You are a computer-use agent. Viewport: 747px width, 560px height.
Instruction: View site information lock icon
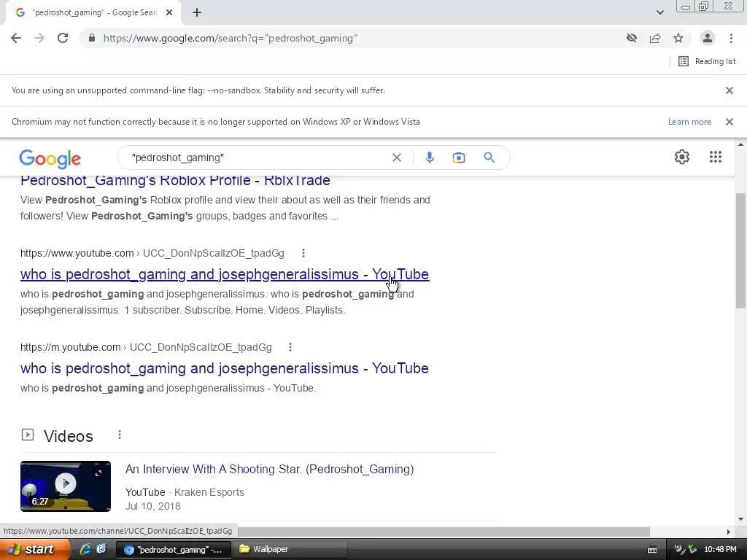[x=92, y=38]
